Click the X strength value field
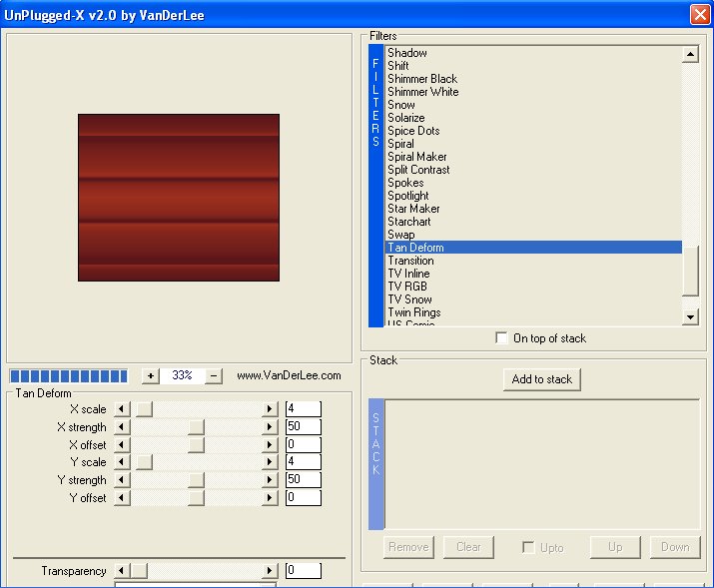The image size is (714, 588). point(304,426)
